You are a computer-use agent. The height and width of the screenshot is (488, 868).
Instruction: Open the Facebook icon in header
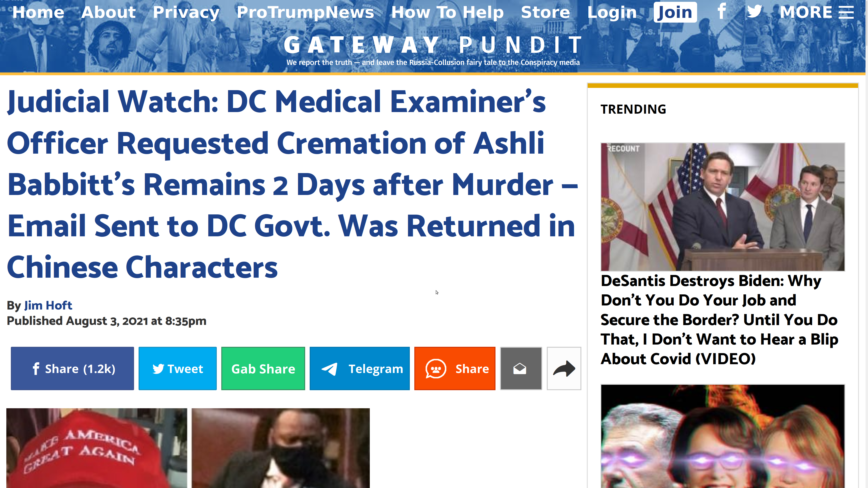(x=722, y=12)
